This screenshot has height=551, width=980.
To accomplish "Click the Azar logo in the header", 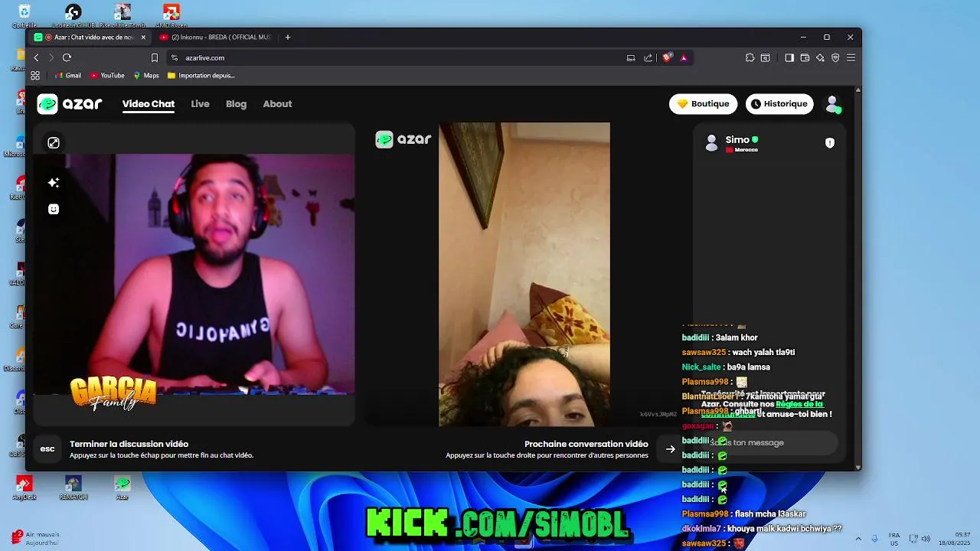I will 70,104.
